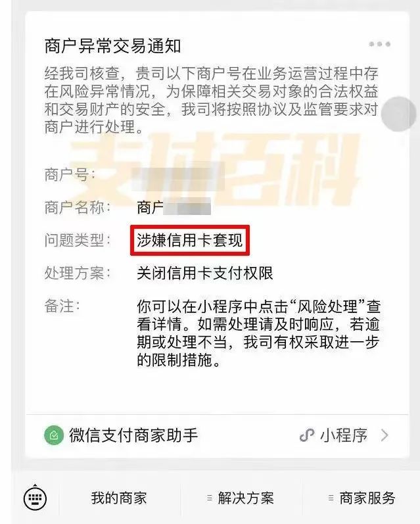Tap the 关闭信用卡支付权限 handling plan text
The width and height of the screenshot is (420, 524).
coord(205,273)
